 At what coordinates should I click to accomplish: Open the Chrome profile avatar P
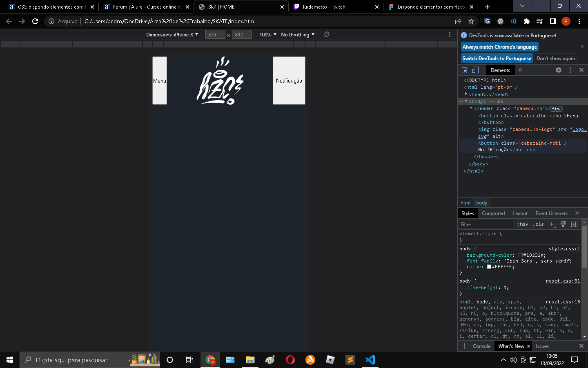click(x=566, y=21)
